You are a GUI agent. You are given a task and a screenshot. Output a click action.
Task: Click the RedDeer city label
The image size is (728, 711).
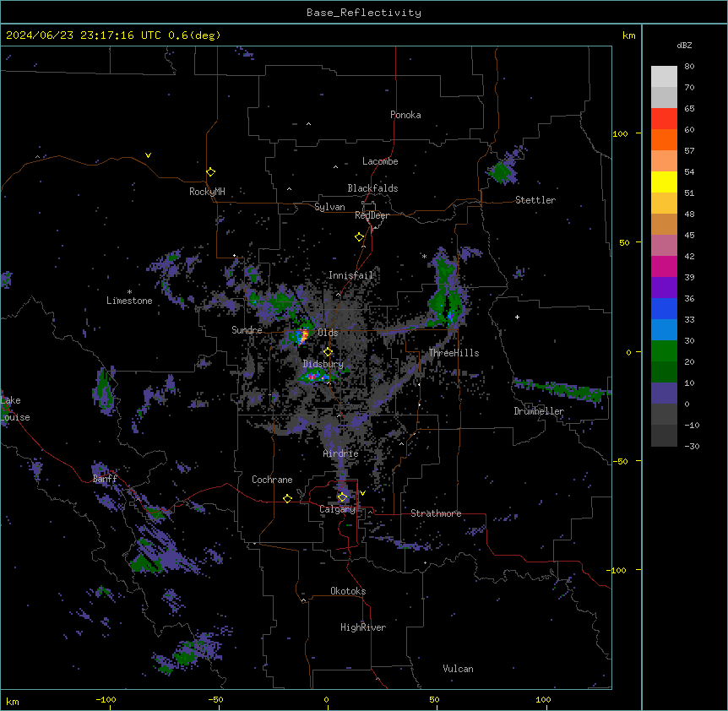[x=372, y=215]
